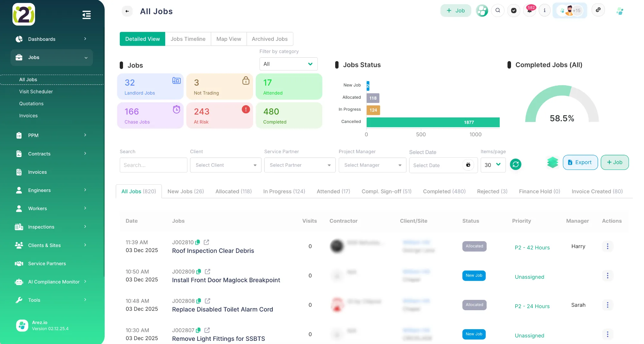The image size is (644, 344).
Task: Click the back arrow beside All Jobs
Action: (x=127, y=11)
